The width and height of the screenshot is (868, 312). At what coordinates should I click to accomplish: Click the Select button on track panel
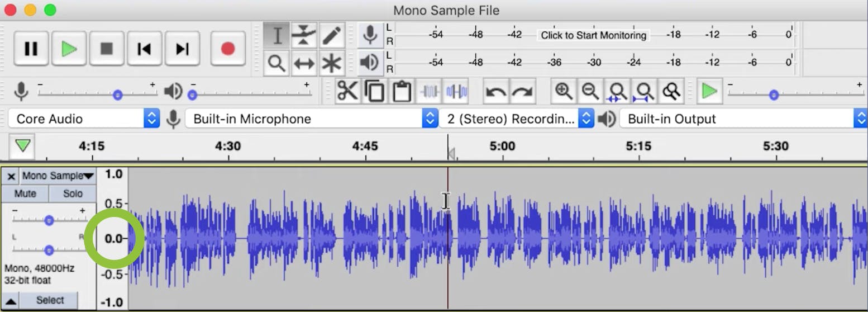tap(50, 300)
